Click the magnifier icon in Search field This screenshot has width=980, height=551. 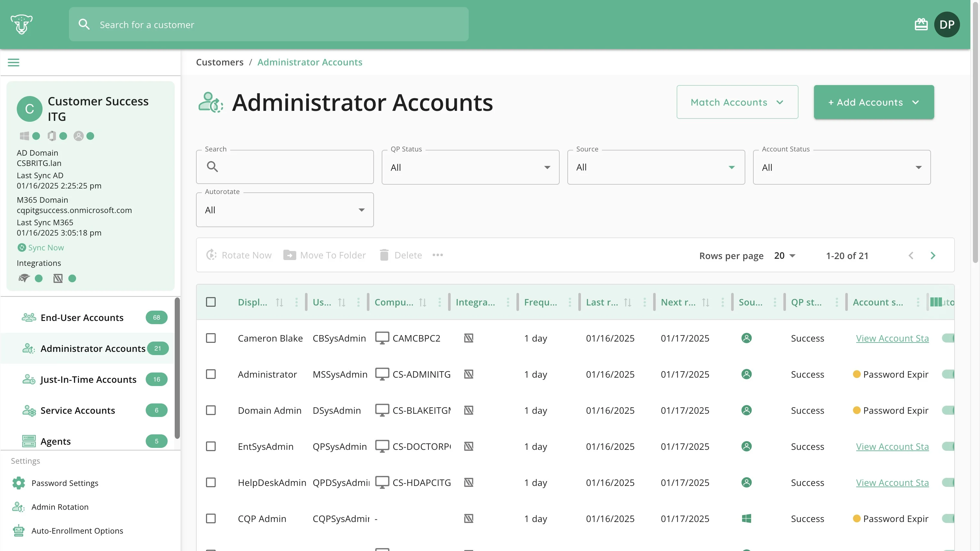pyautogui.click(x=212, y=167)
